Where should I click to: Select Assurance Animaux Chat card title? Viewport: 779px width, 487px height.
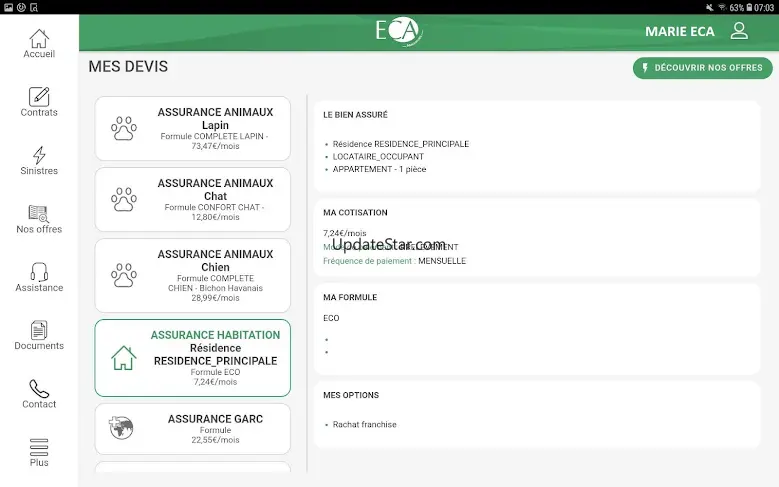coord(215,190)
